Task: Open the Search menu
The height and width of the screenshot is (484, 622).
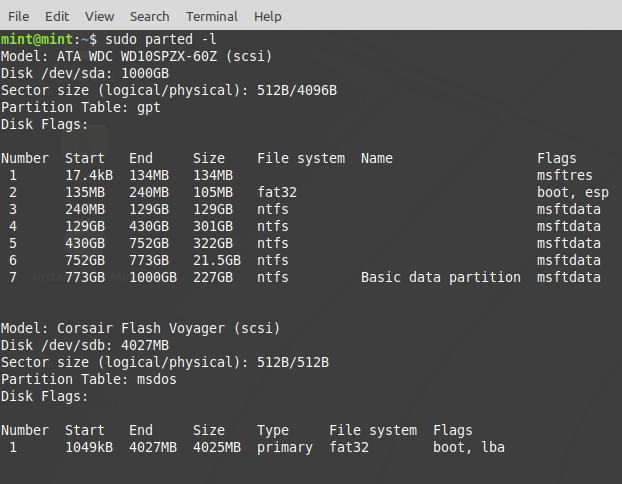Action: point(149,16)
